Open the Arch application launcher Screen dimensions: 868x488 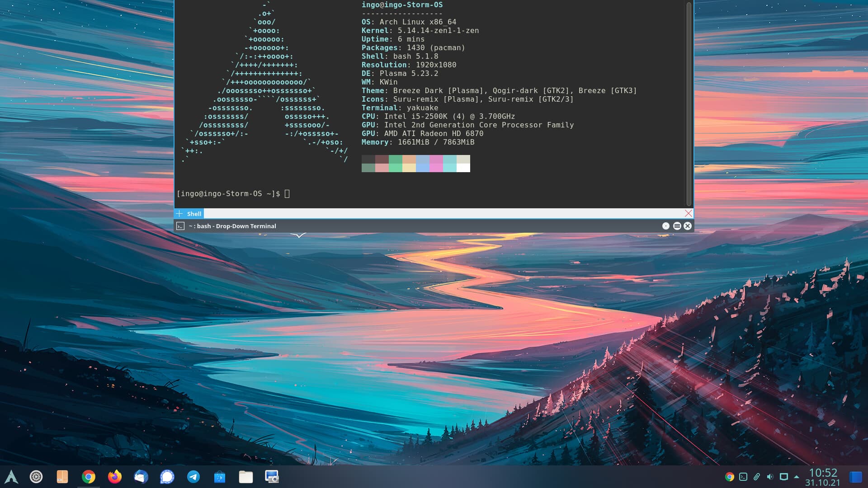(12, 476)
